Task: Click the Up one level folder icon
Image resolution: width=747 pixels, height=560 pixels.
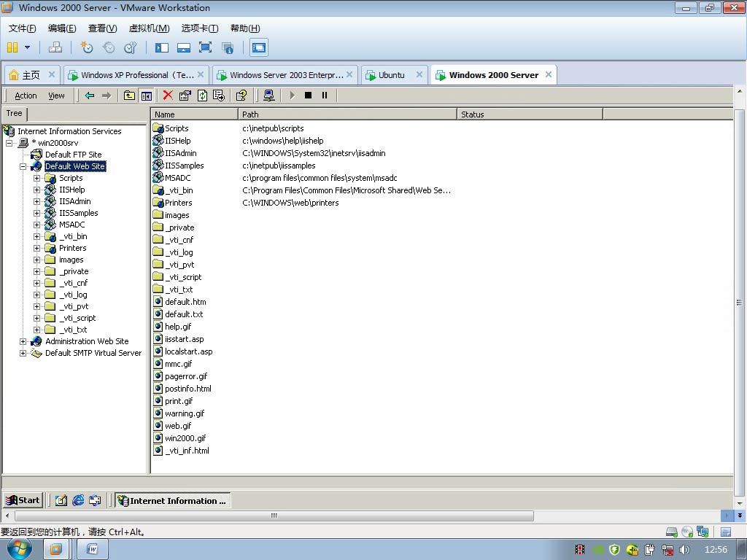Action: pos(129,96)
